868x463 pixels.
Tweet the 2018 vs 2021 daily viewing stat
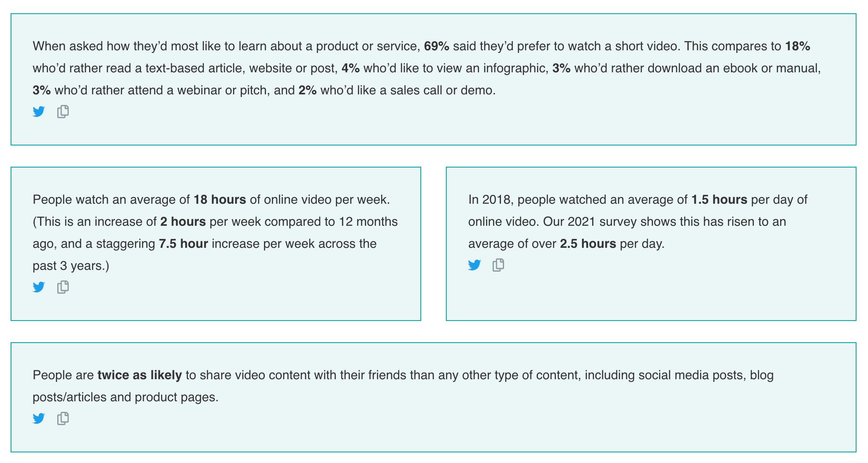coord(475,265)
